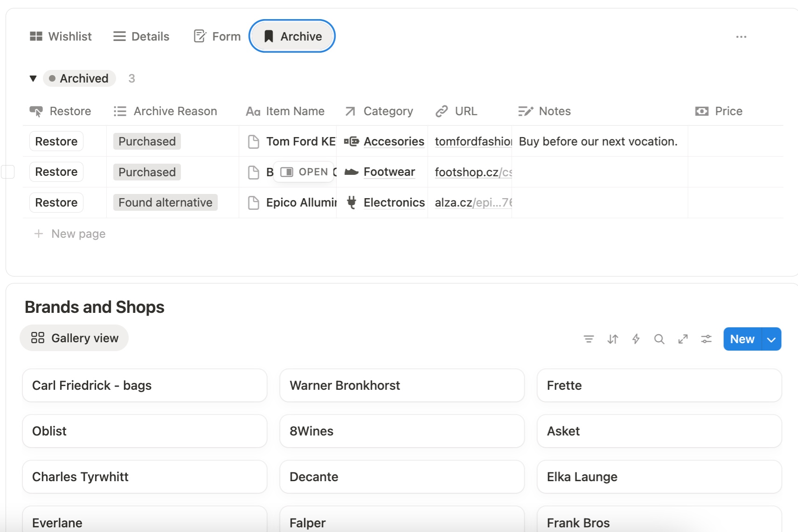Click the filter icon in Brands toolbar

pos(589,339)
